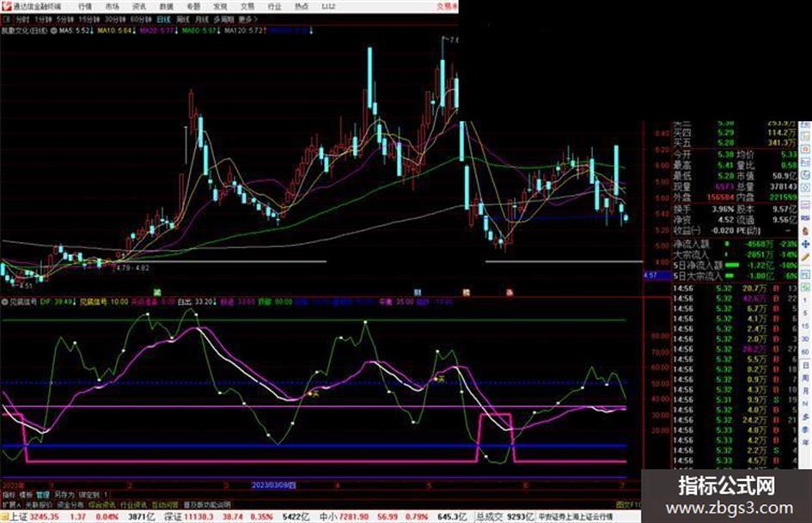Switch chart to 5分钟 period
This screenshot has height=523, width=812.
pos(65,20)
